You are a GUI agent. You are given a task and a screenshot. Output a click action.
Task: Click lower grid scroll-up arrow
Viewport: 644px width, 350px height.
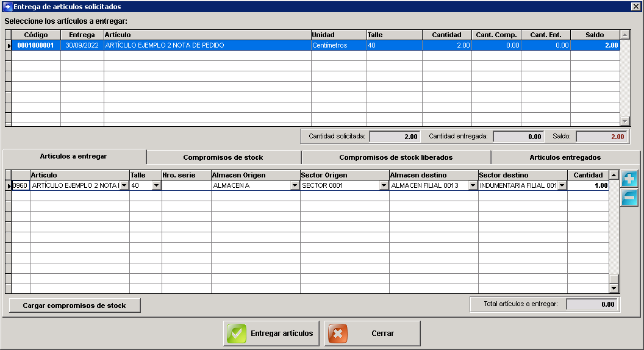(614, 175)
